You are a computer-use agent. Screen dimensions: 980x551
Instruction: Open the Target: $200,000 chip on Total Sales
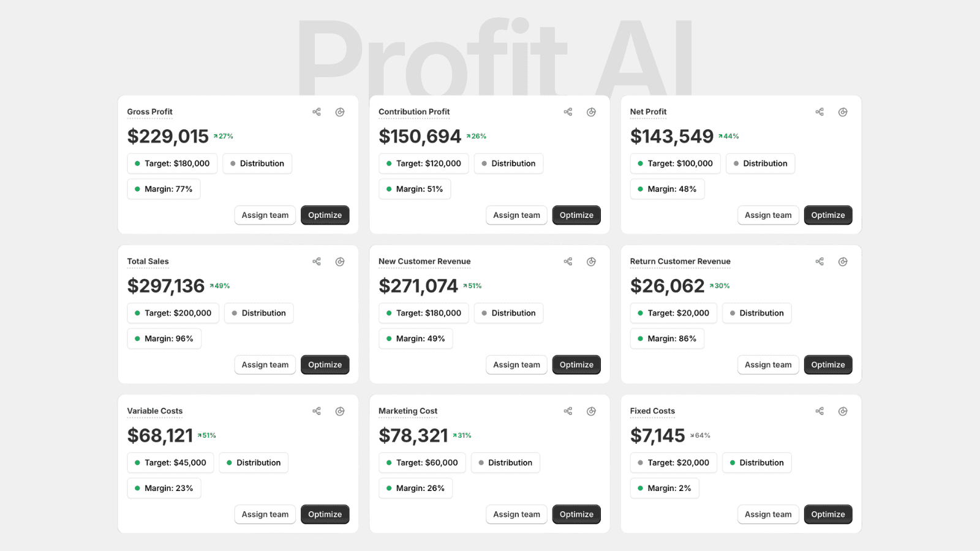[x=173, y=313]
